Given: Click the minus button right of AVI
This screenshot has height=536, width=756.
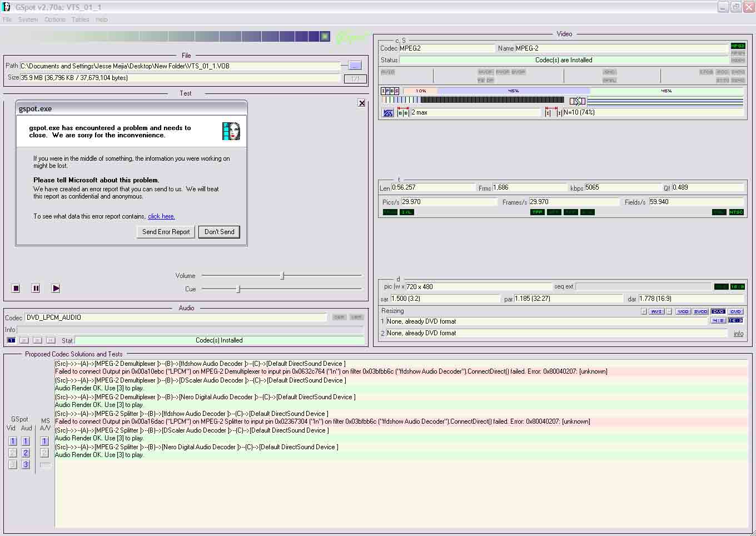Looking at the screenshot, I should pos(669,311).
